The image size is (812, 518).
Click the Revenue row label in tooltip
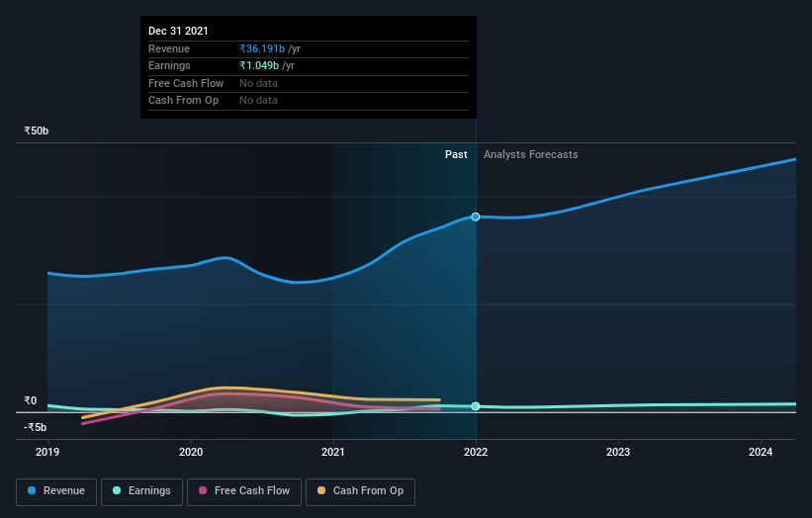[169, 48]
